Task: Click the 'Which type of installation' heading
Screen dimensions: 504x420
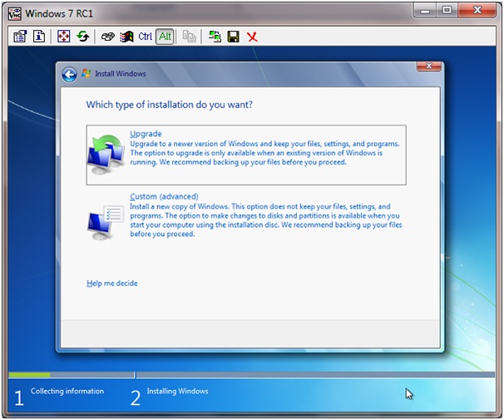Action: point(170,105)
